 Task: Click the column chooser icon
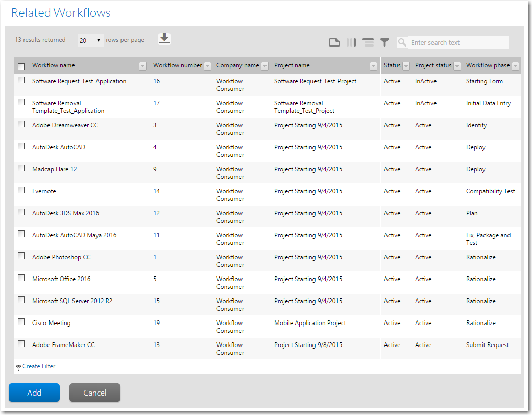tap(351, 42)
